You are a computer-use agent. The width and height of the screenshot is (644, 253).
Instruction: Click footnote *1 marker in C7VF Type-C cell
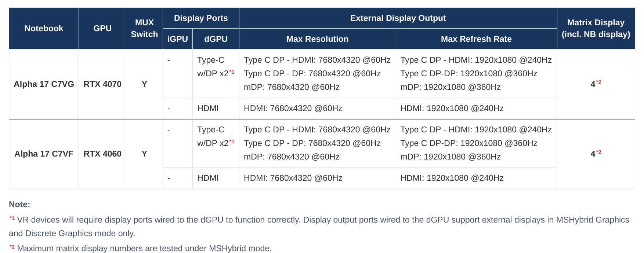click(232, 142)
